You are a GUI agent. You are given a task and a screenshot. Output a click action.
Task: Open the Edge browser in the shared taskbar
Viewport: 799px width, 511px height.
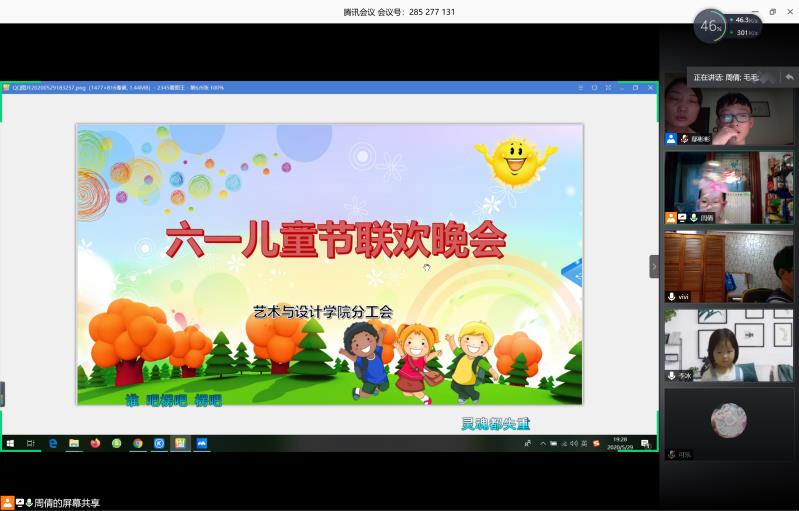(x=53, y=443)
